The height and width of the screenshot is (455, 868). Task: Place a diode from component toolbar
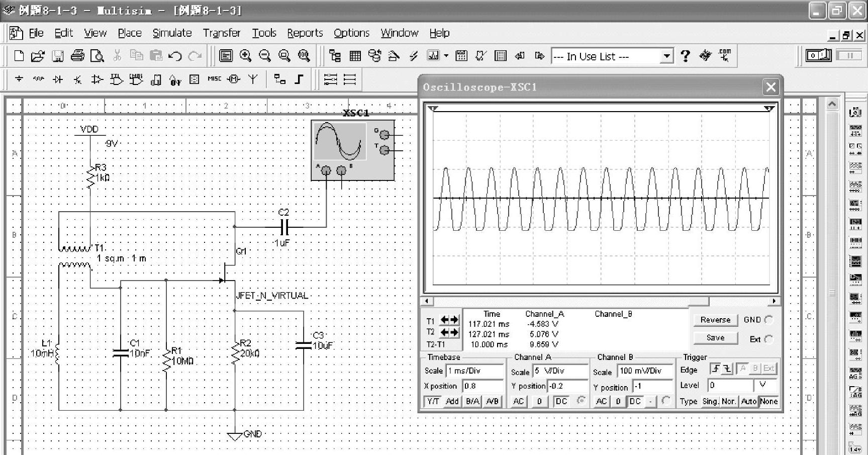point(58,79)
